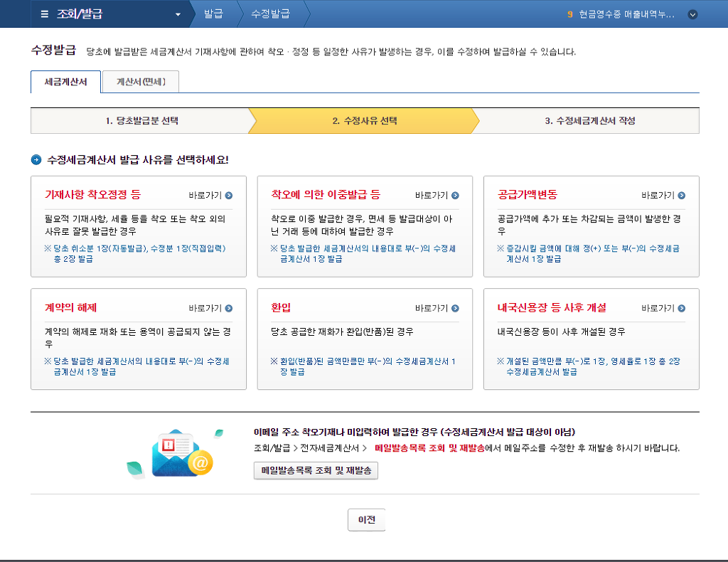The image size is (728, 562).
Task: Click the 내국신용장 등이 사후 개설된 경우 text
Action: [x=561, y=332]
